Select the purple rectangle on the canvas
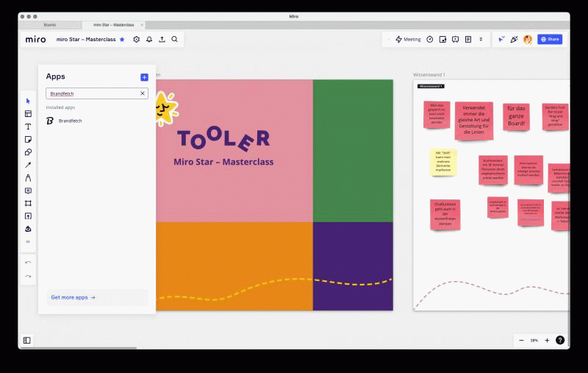 [353, 266]
